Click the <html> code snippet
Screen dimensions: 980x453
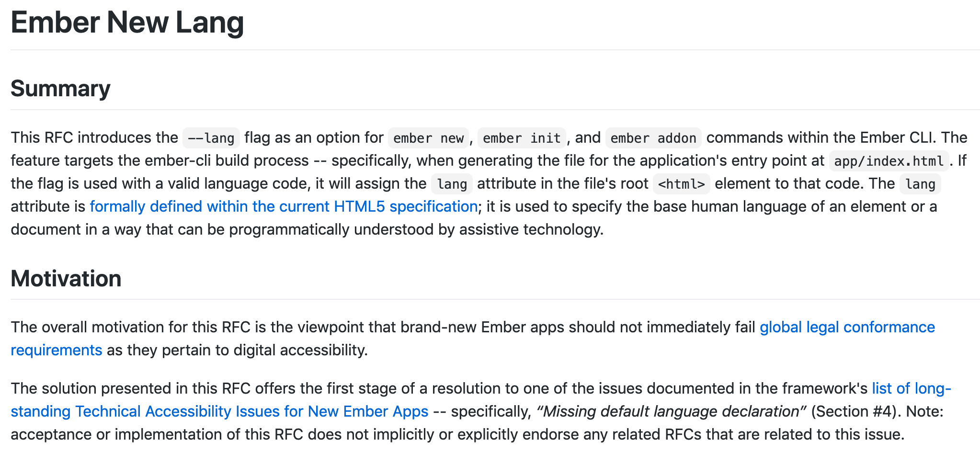pos(681,184)
